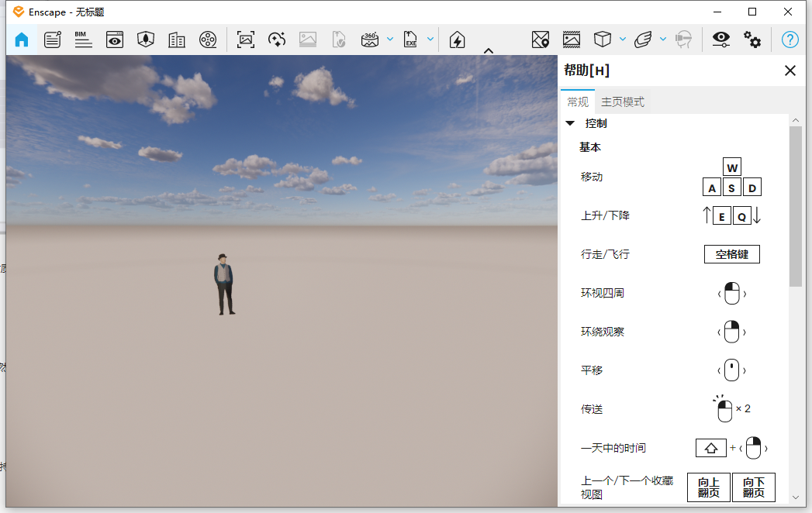This screenshot has height=513, width=812.
Task: Toggle the VR headset icon
Action: point(683,40)
